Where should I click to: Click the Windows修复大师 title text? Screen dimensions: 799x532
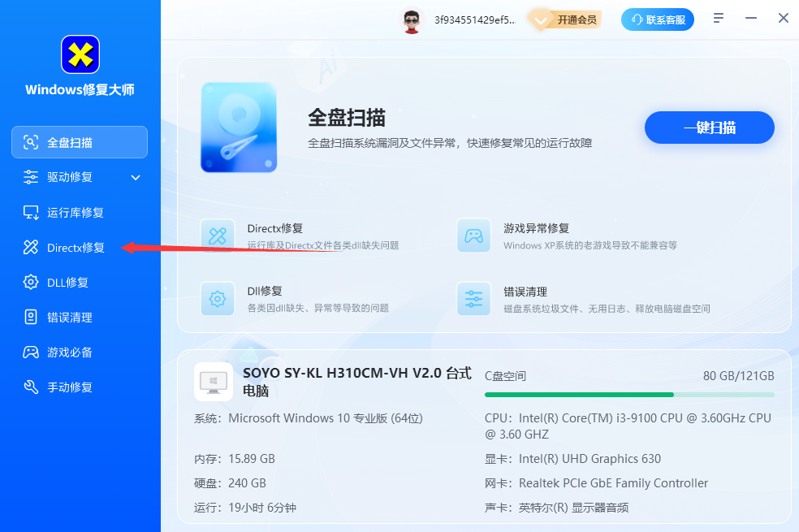[80, 89]
